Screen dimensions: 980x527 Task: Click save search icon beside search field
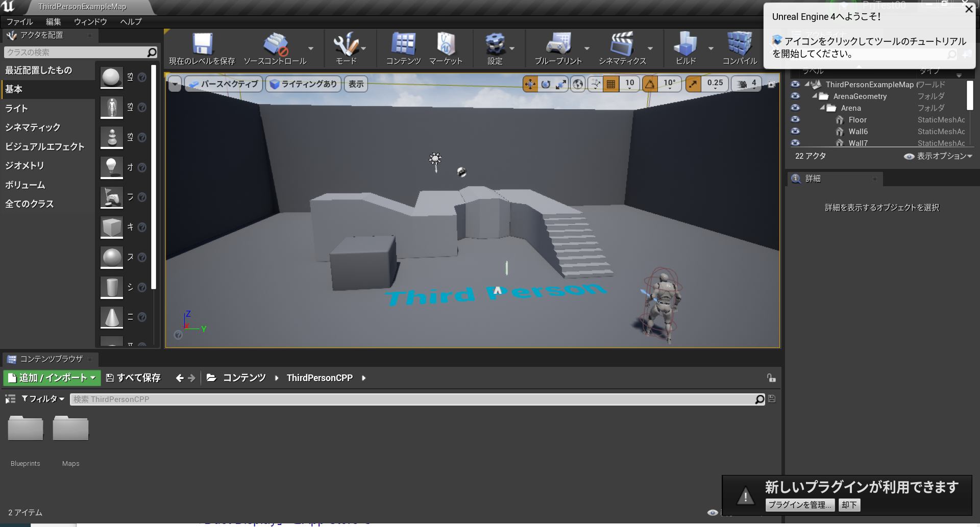click(x=772, y=399)
